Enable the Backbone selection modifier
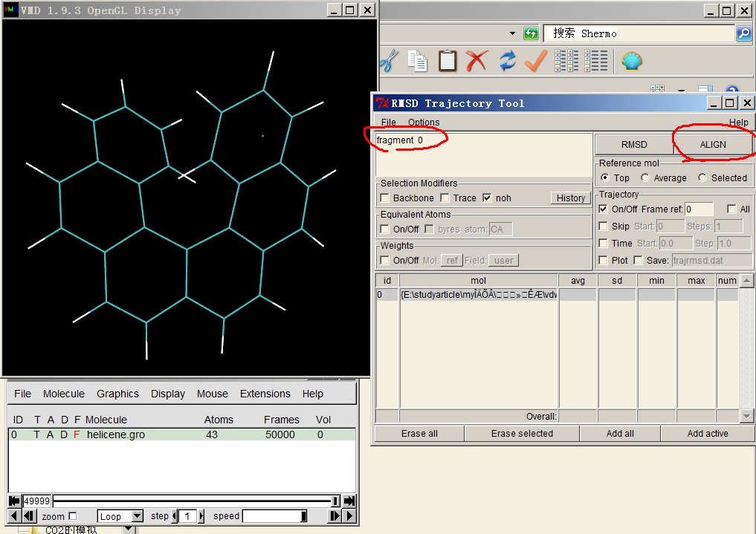Viewport: 756px width, 534px height. pos(385,198)
